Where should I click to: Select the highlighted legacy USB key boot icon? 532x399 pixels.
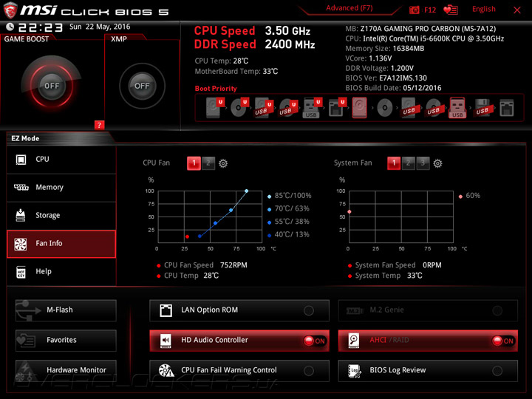pyautogui.click(x=457, y=108)
